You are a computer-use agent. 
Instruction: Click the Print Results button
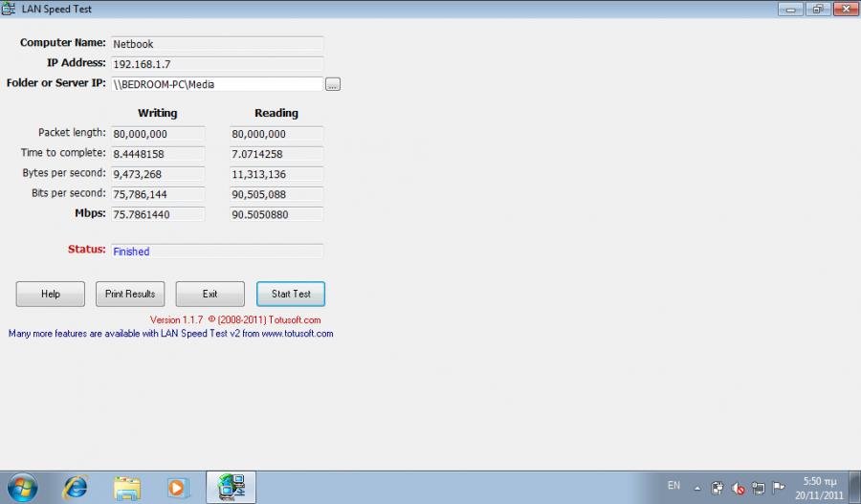(x=129, y=294)
